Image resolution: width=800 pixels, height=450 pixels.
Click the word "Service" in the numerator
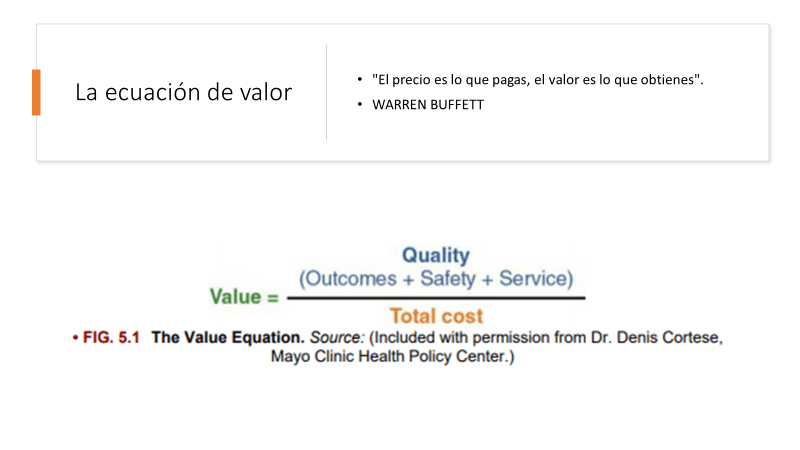pyautogui.click(x=533, y=277)
